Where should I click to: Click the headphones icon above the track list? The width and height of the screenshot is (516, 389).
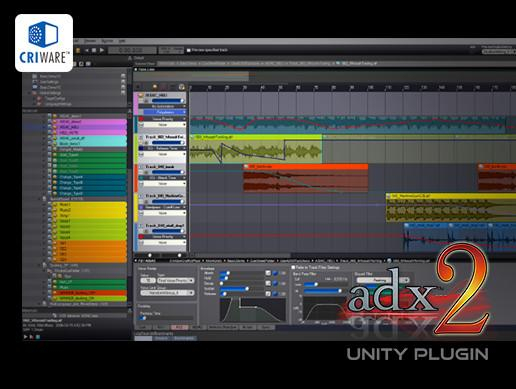182,87
